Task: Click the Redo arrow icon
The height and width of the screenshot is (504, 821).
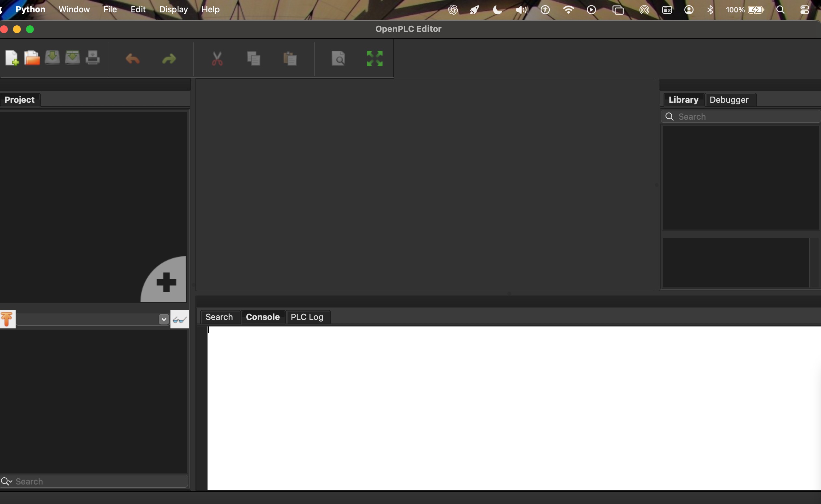Action: (x=169, y=59)
